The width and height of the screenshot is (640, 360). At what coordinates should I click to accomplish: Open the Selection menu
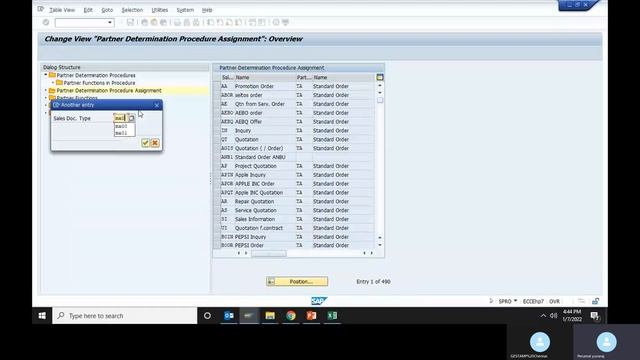click(x=132, y=10)
